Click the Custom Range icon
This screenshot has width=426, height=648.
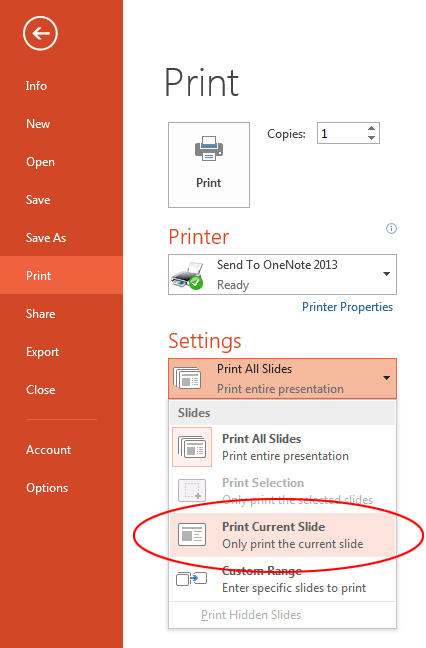click(x=191, y=579)
